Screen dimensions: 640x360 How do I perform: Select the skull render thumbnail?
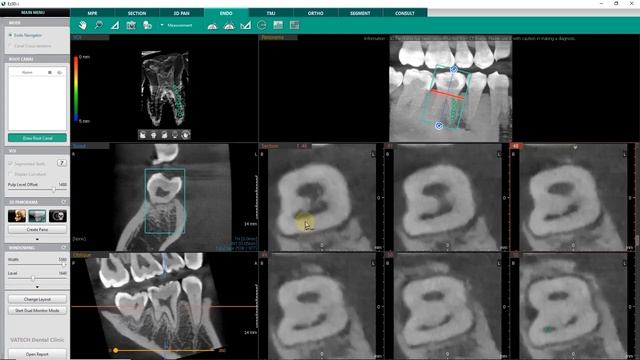(x=58, y=216)
